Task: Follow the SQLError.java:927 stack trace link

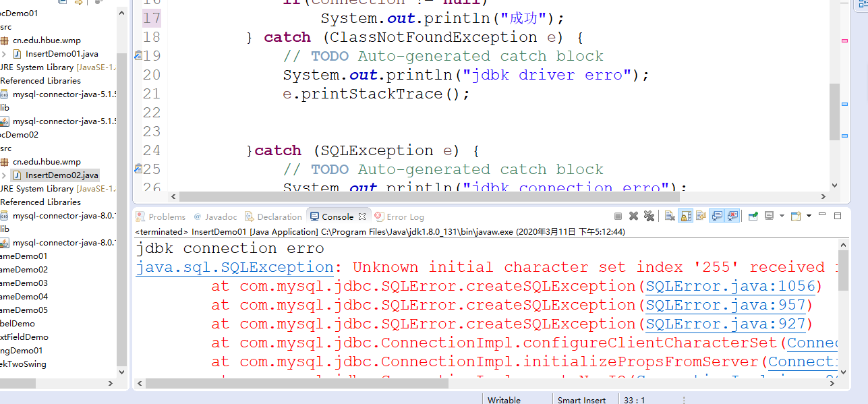Action: pyautogui.click(x=726, y=324)
